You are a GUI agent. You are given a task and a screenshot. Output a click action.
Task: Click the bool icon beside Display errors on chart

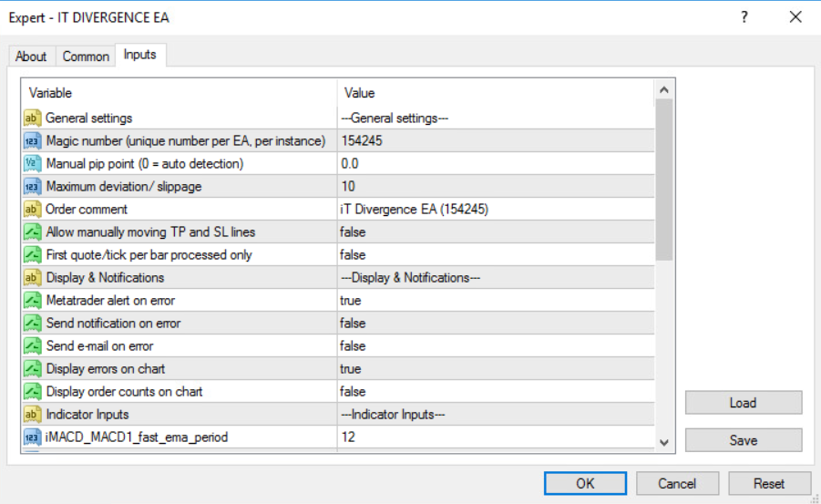tap(31, 369)
